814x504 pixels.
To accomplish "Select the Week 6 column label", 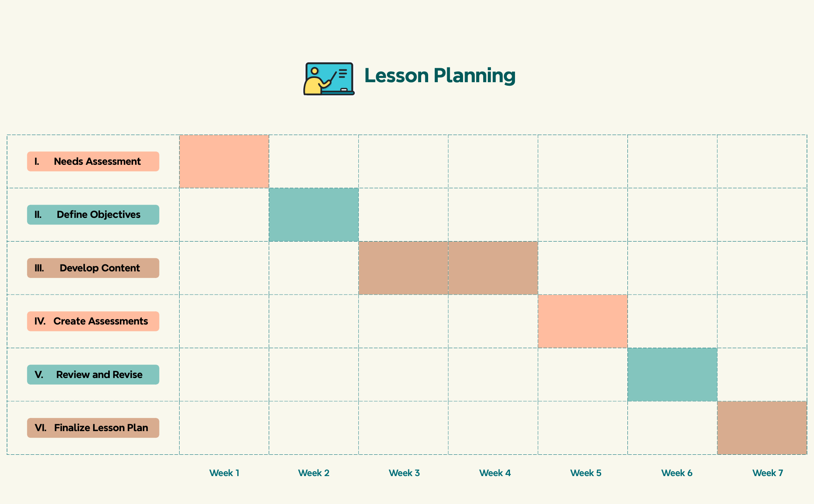I will [x=677, y=473].
